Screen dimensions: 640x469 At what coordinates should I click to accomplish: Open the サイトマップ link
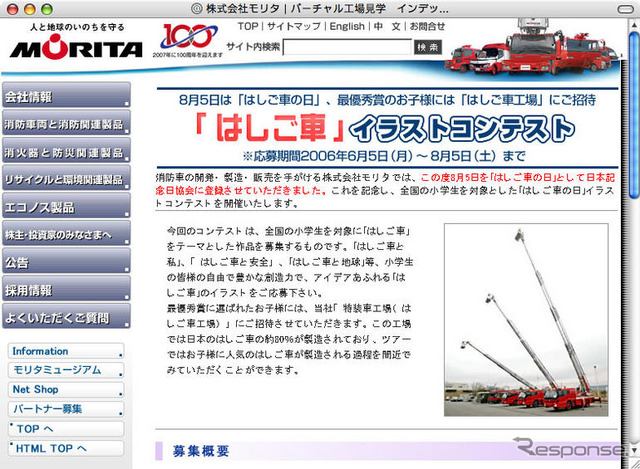294,26
